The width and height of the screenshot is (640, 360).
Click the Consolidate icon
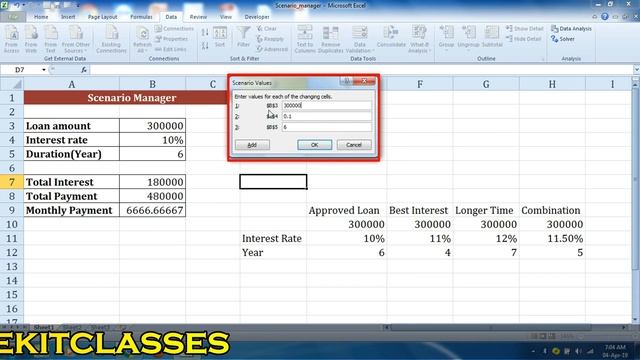point(391,37)
